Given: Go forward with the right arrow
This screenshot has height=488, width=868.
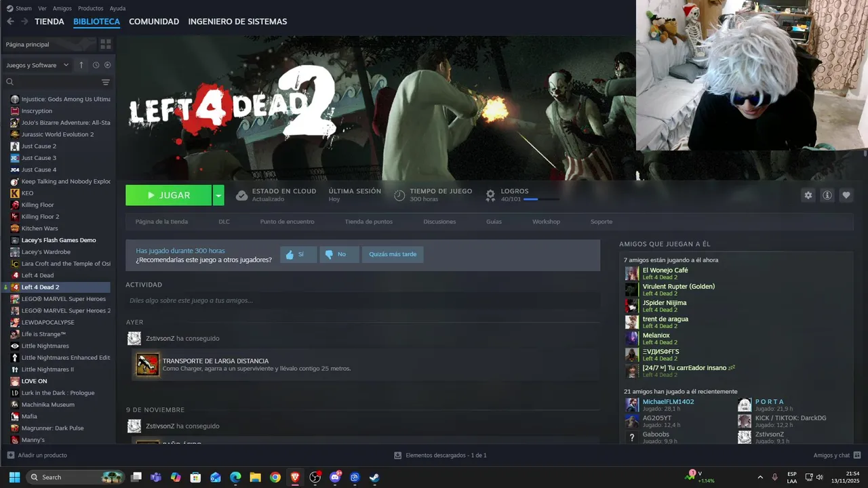Looking at the screenshot, I should coord(24,22).
